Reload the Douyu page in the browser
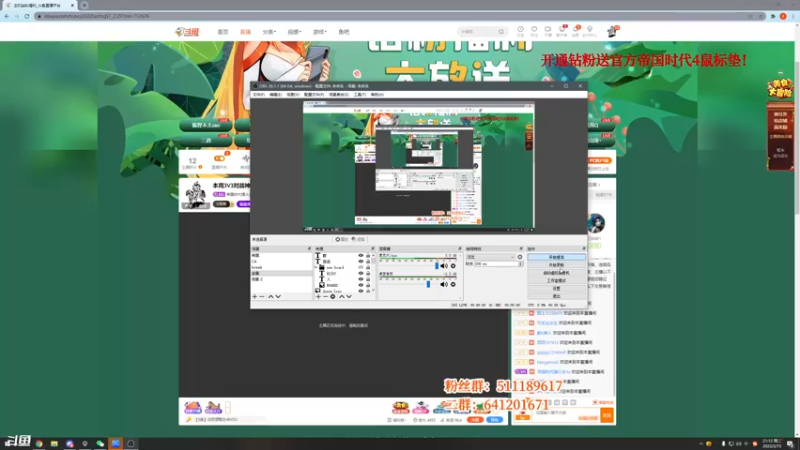The image size is (800, 450). (x=27, y=16)
